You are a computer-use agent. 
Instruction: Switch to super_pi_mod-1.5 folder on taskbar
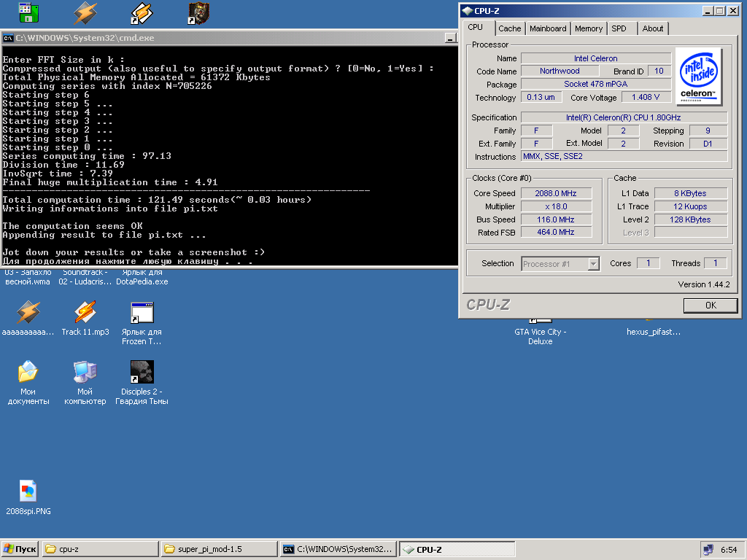tap(219, 549)
